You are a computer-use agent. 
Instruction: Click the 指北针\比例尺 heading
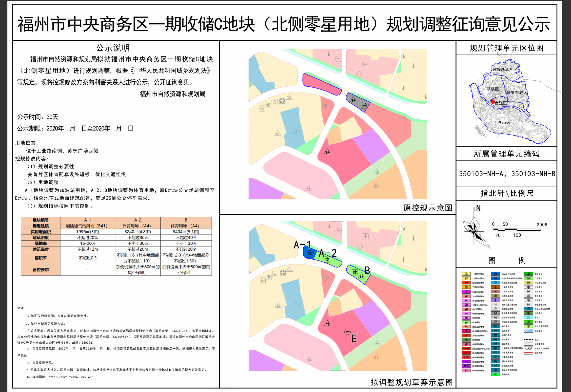(x=507, y=193)
